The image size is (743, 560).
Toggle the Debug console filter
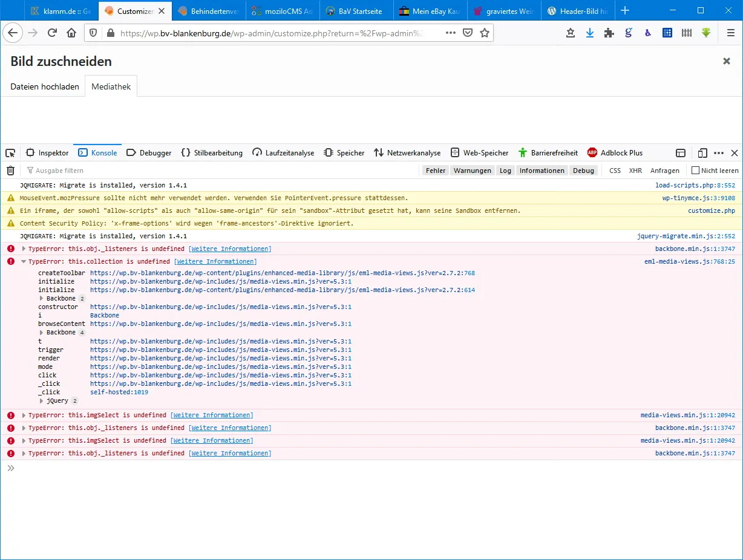(x=583, y=171)
